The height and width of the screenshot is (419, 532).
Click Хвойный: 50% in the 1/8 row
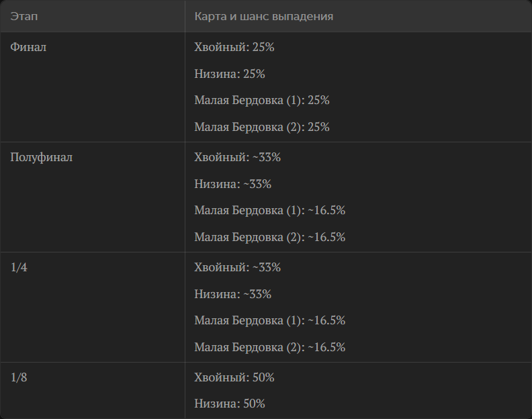click(234, 377)
